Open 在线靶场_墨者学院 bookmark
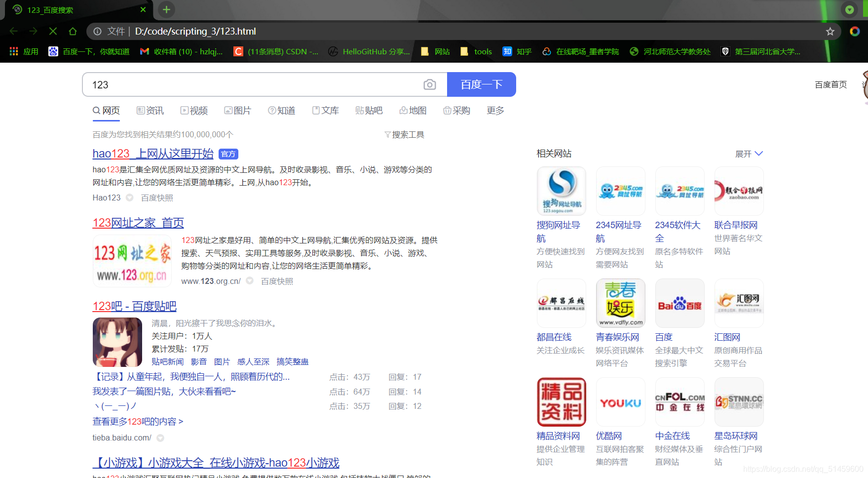The width and height of the screenshot is (868, 478). click(580, 51)
